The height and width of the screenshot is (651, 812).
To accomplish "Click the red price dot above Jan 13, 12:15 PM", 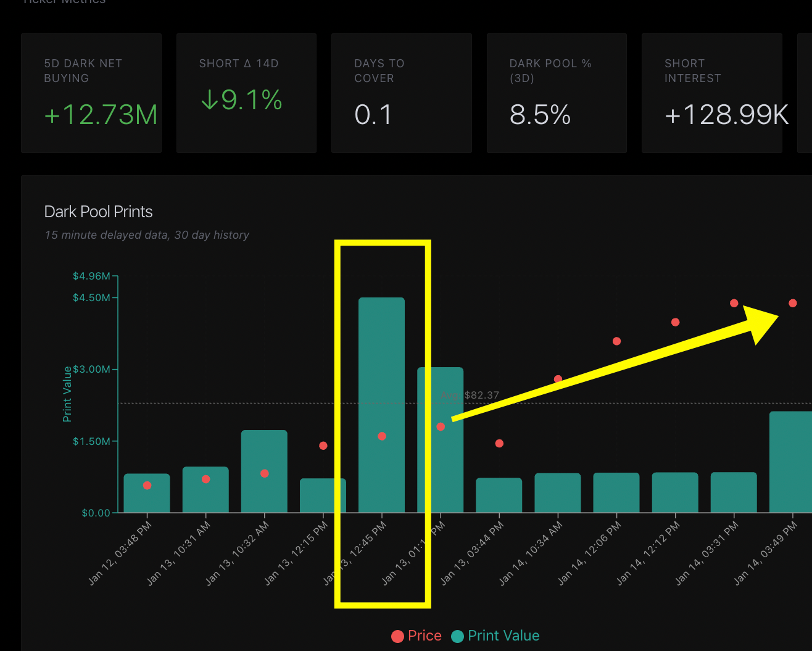I will click(323, 446).
